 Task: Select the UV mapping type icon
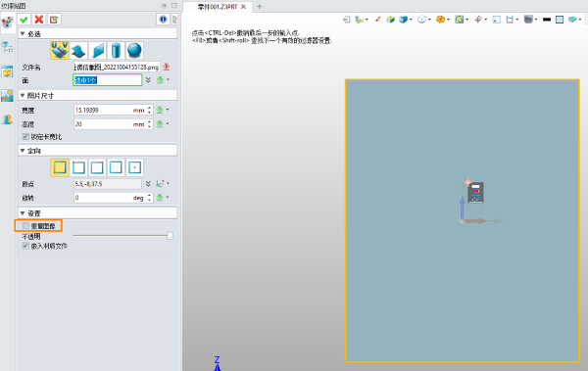(x=60, y=51)
